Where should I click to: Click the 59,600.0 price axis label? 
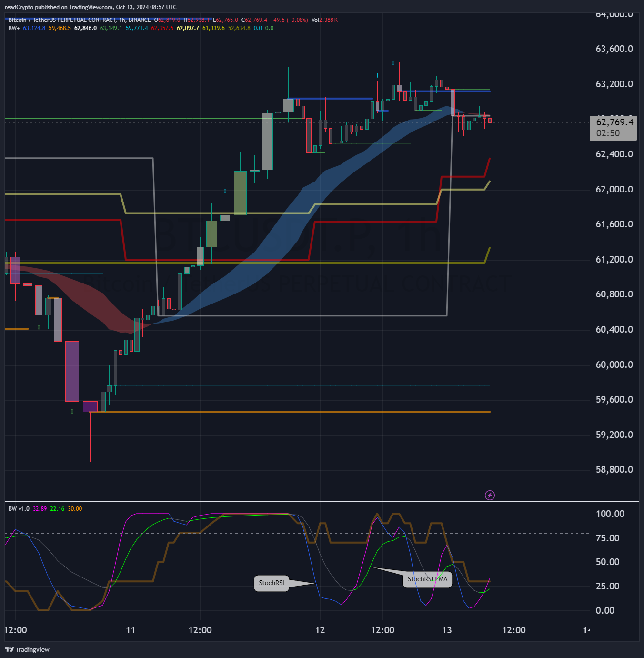614,400
